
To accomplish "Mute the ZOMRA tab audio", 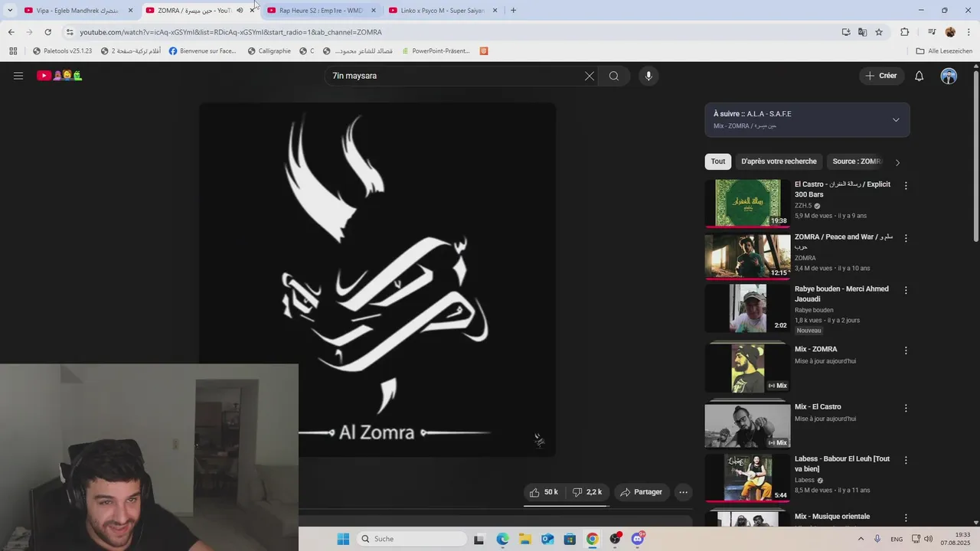I will (240, 11).
